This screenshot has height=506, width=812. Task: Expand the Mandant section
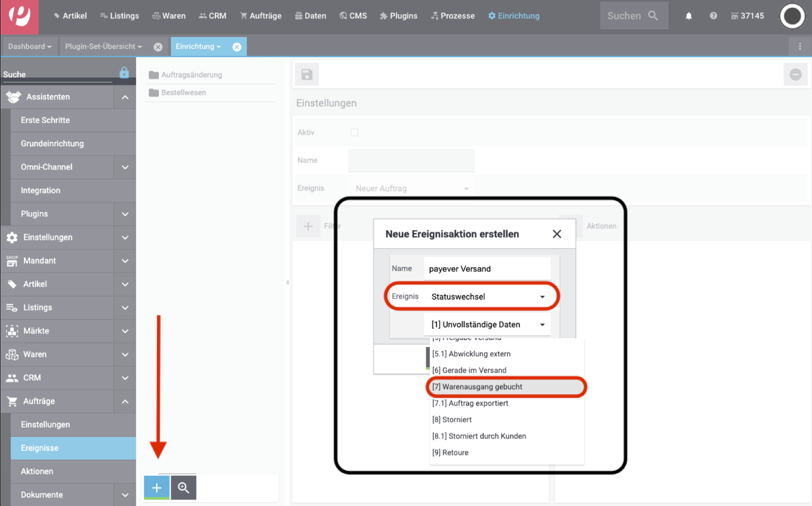point(125,261)
